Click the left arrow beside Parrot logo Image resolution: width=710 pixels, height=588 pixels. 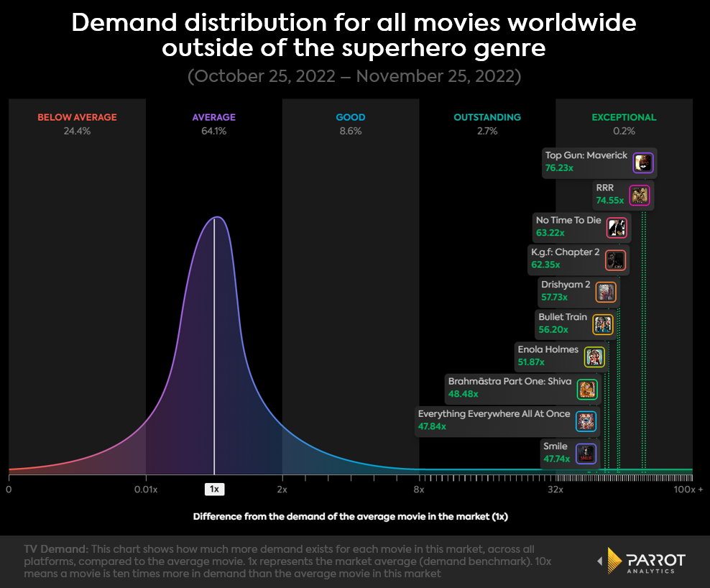[x=601, y=562]
